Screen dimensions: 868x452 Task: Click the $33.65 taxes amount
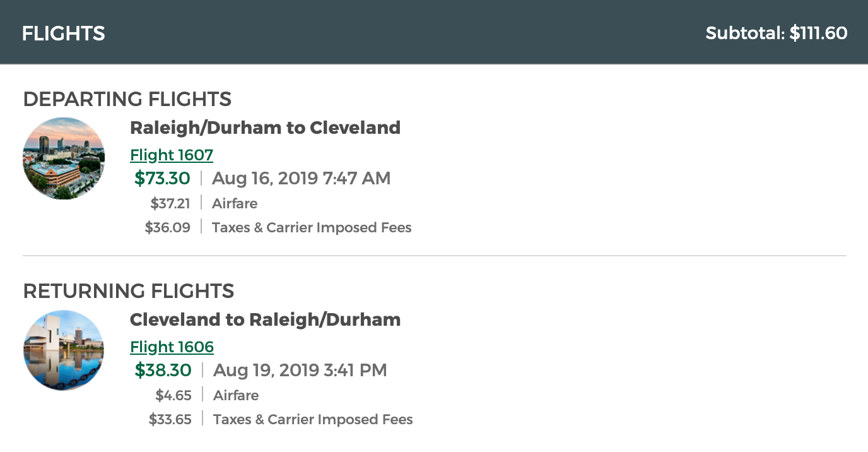[170, 419]
